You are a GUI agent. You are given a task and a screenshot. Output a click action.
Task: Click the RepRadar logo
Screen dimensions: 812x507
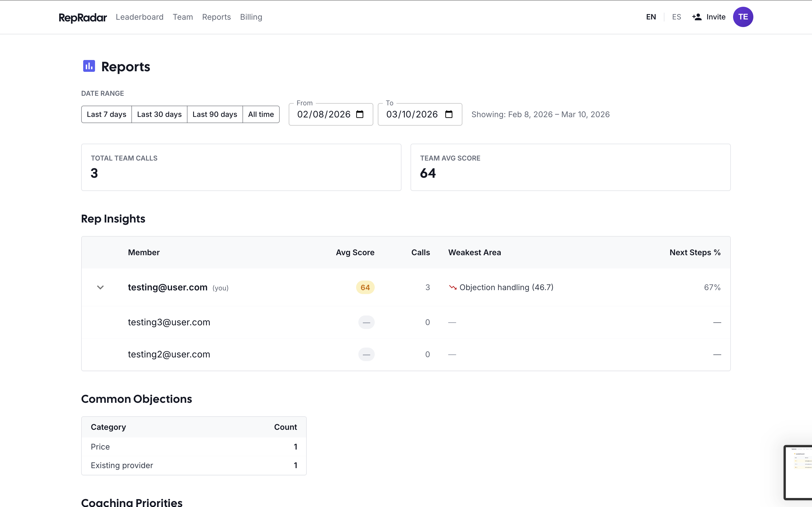(x=83, y=17)
